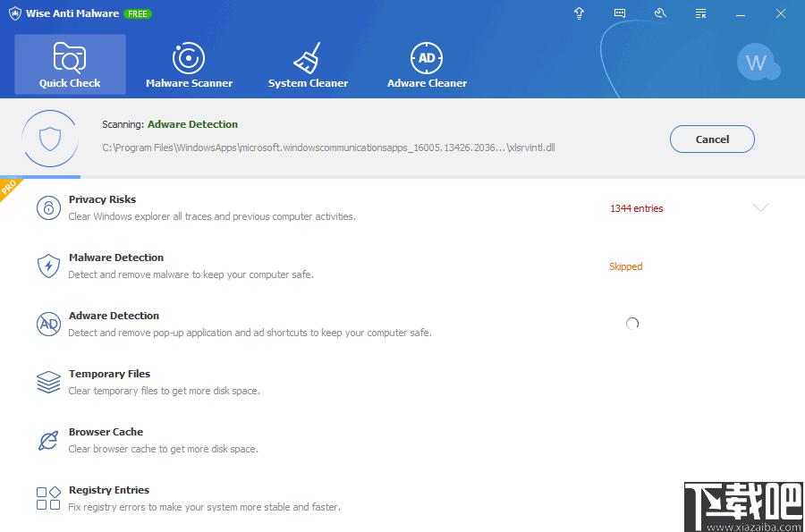
Task: Click the Malware Detection shield icon
Action: click(49, 266)
